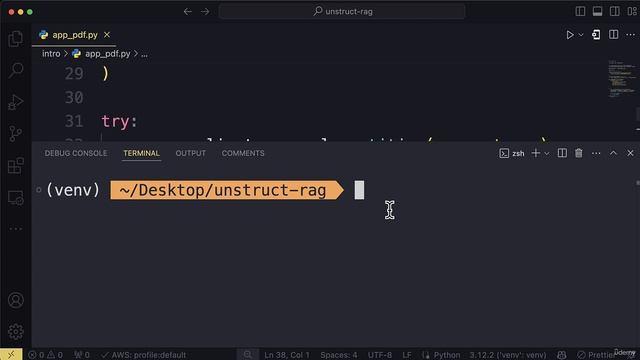Expand the Run Python file dropdown arrow
The width and height of the screenshot is (640, 360).
tap(581, 35)
